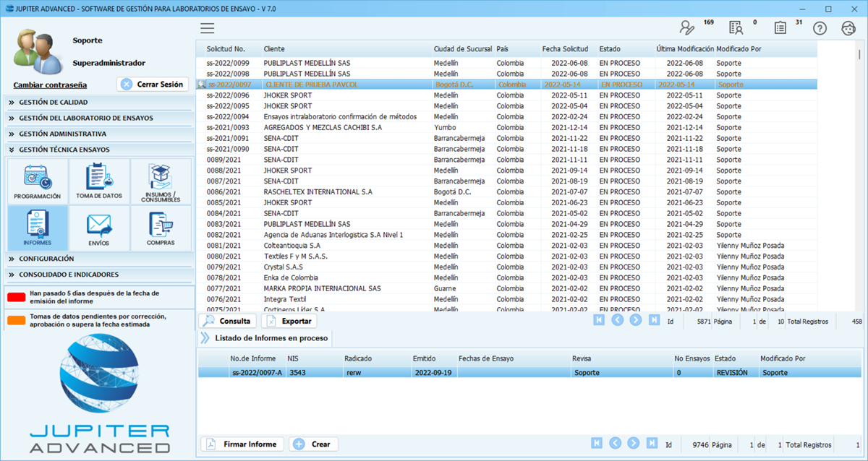Expand the Configuración section
Image resolution: width=868 pixels, height=461 pixels.
(x=46, y=259)
